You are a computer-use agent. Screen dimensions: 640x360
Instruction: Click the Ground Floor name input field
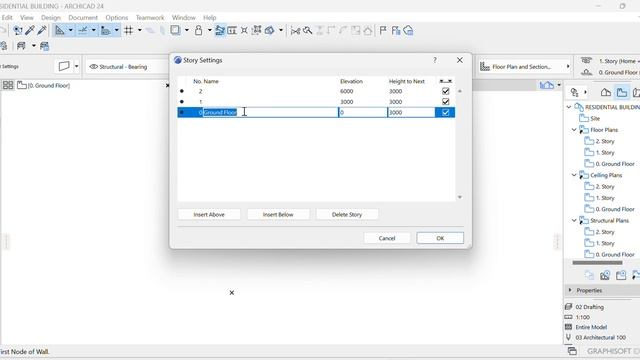pyautogui.click(x=270, y=112)
